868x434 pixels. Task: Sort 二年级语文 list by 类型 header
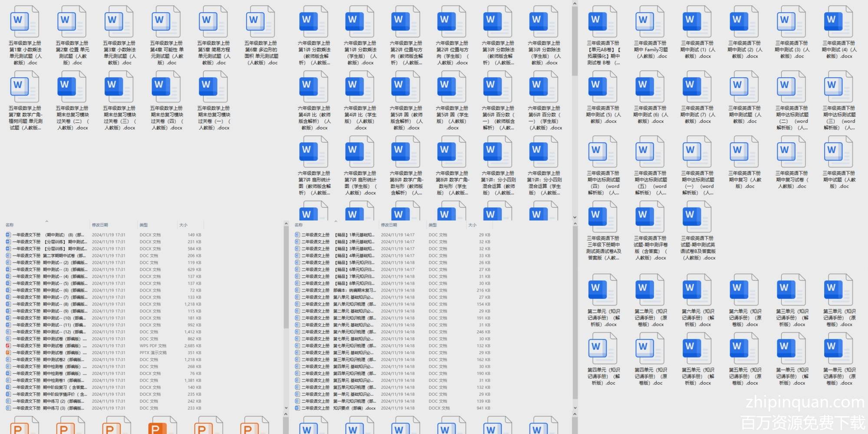click(x=433, y=225)
